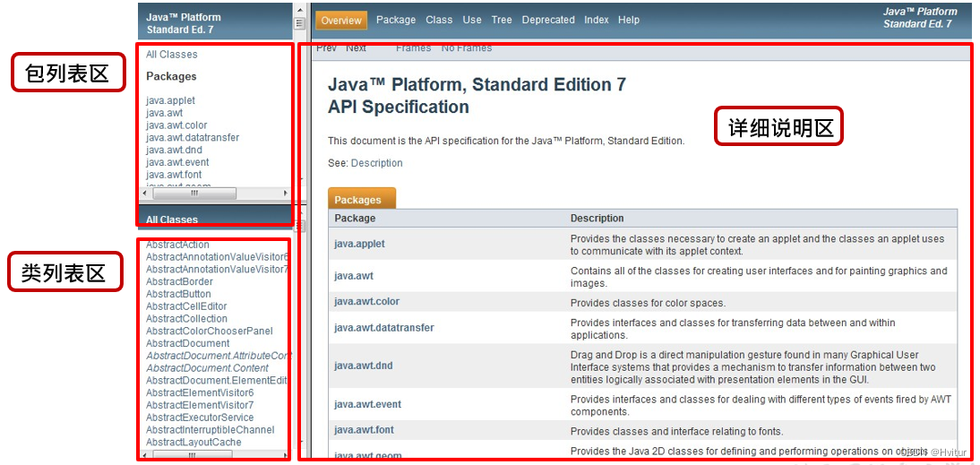Select java.awt in left package list
The image size is (980, 465).
tap(164, 113)
